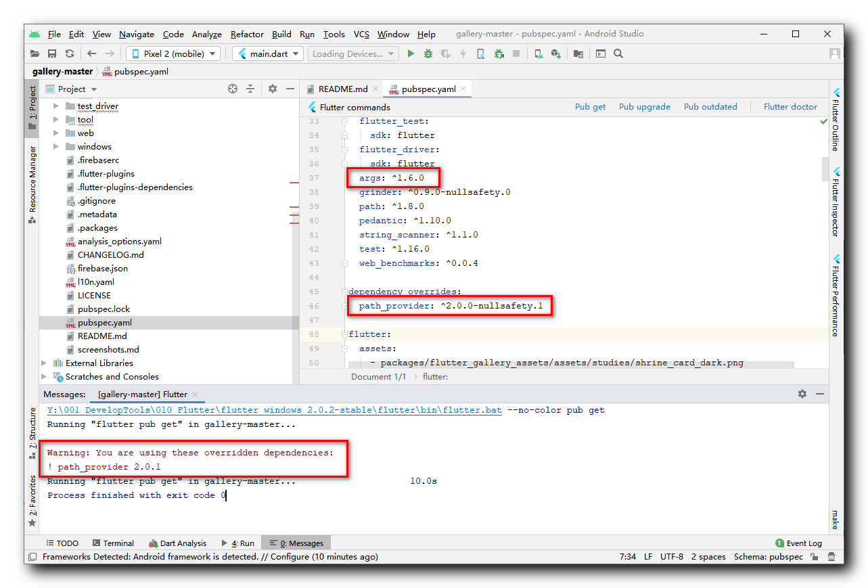The width and height of the screenshot is (868, 588).
Task: Click the tool windows toggle at status bar corner
Action: 31,557
